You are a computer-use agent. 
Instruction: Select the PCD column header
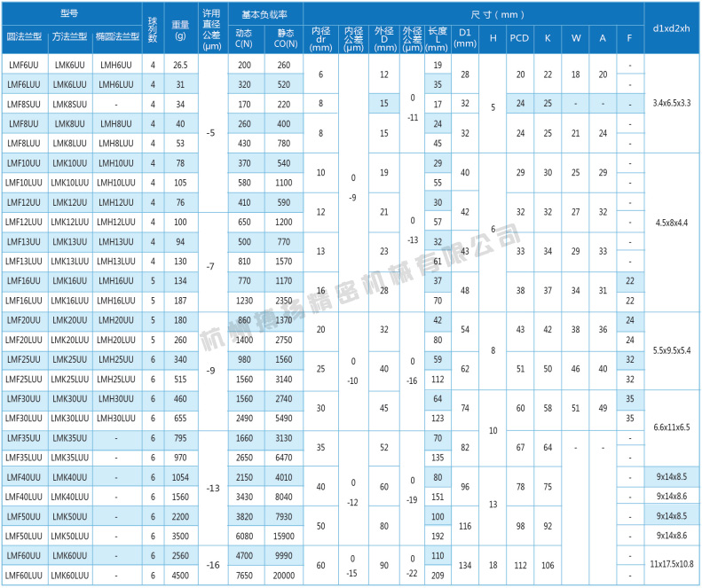coord(520,36)
